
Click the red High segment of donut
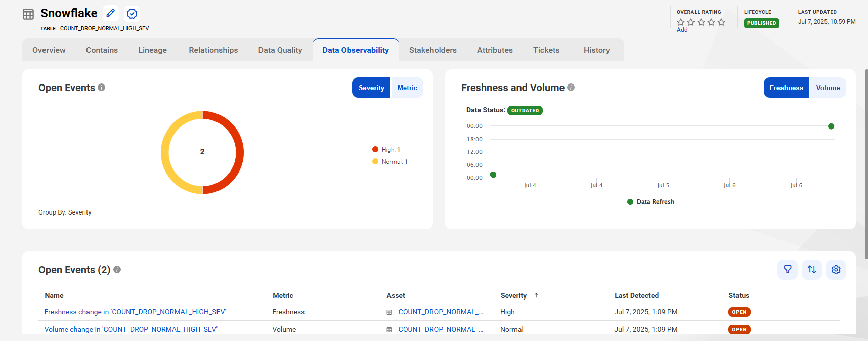coord(240,152)
